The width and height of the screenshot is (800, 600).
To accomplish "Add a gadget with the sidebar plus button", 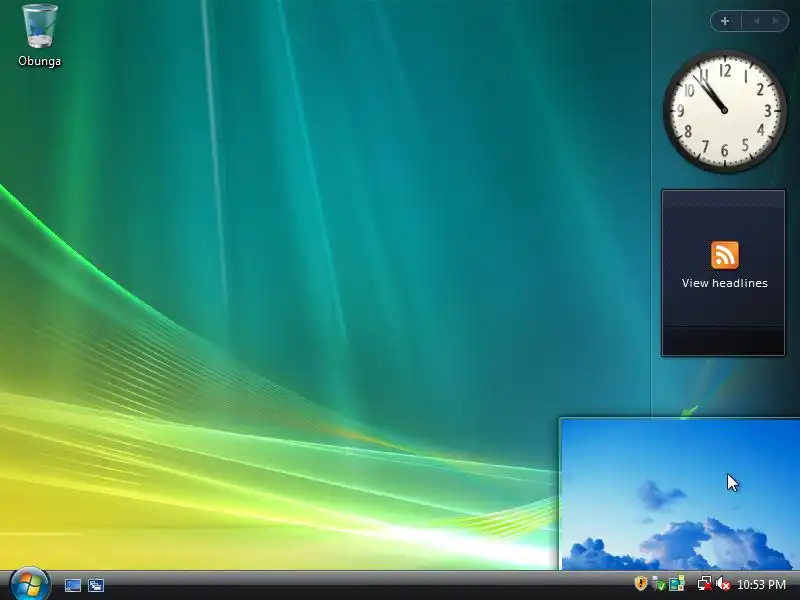I will click(725, 21).
